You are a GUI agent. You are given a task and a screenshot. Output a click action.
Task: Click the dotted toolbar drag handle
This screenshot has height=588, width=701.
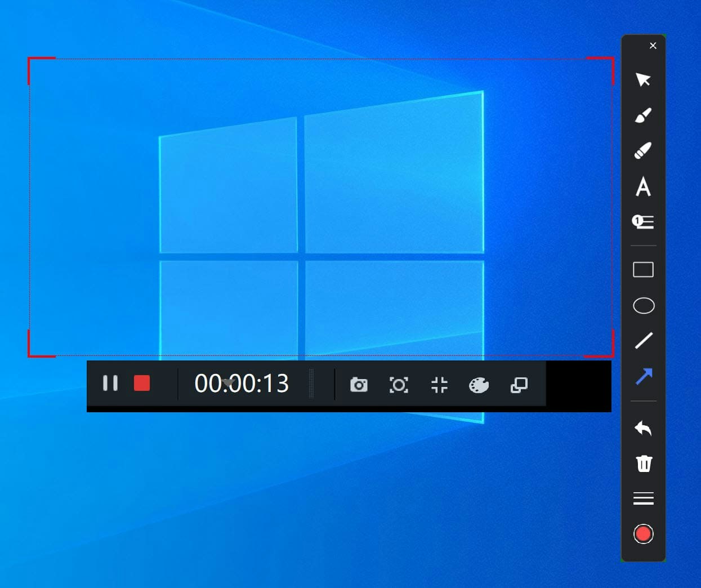[311, 384]
